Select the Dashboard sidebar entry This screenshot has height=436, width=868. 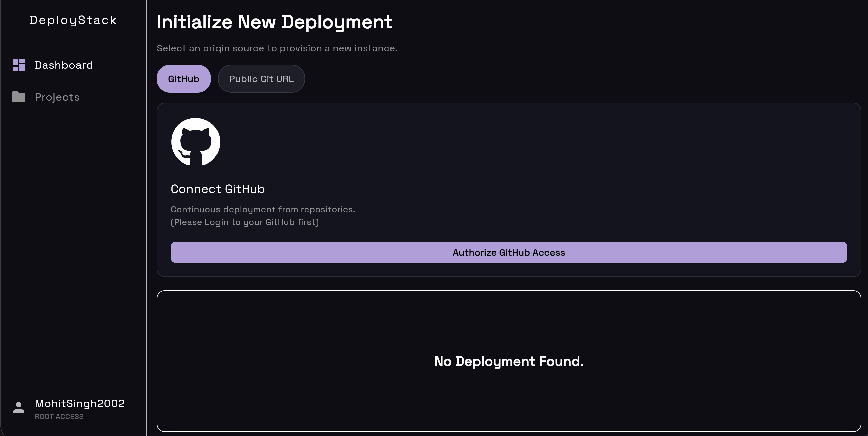pos(64,65)
